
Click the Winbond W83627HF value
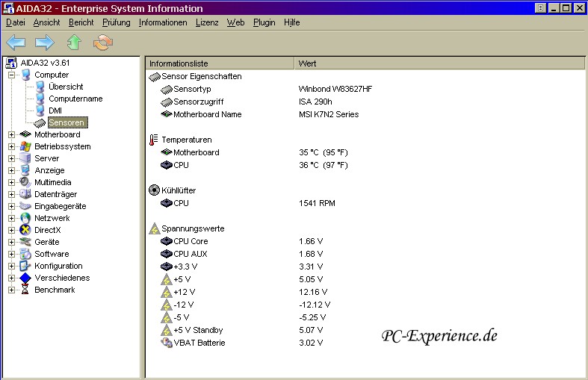click(335, 89)
